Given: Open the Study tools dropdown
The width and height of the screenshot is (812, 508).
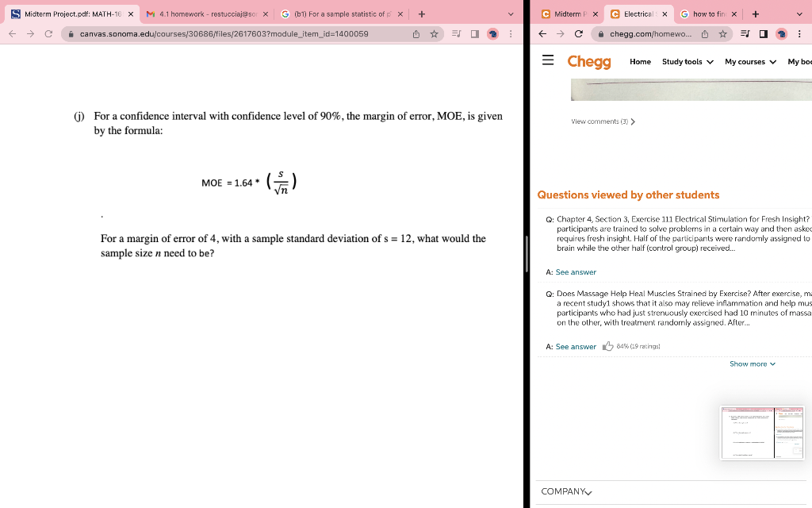Looking at the screenshot, I should [686, 61].
